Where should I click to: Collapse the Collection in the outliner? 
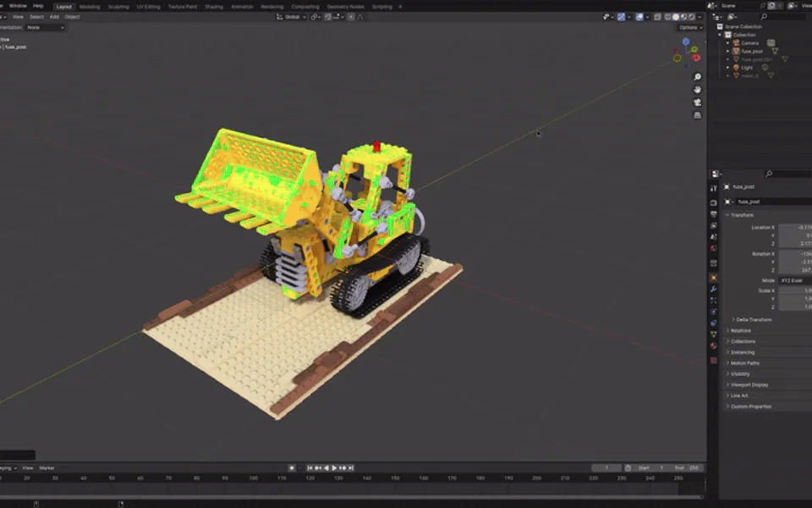coord(720,35)
